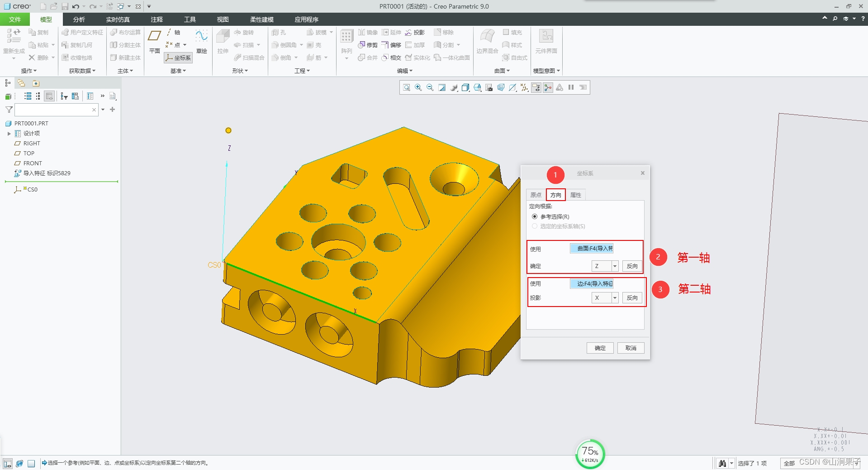
Task: Open the Z axis dropdown
Action: point(615,266)
